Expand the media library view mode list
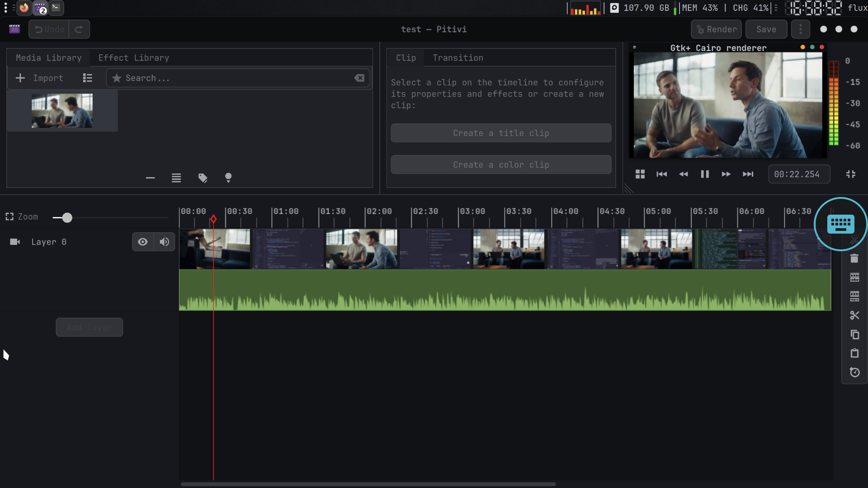 88,78
